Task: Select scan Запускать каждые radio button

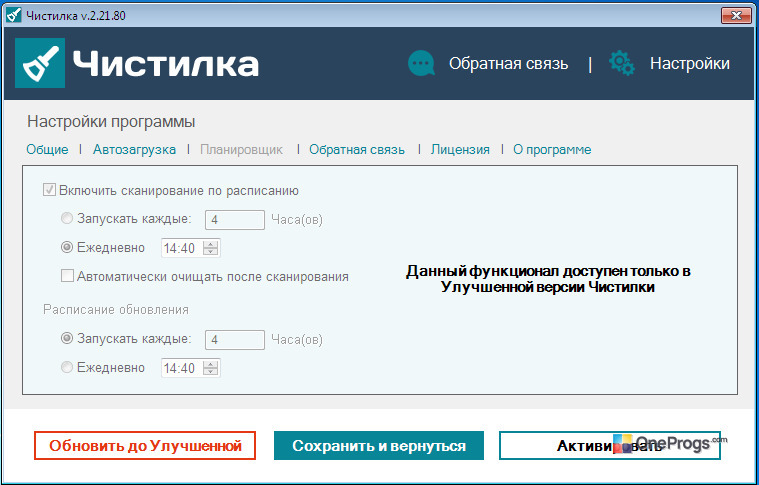Action: pyautogui.click(x=67, y=218)
